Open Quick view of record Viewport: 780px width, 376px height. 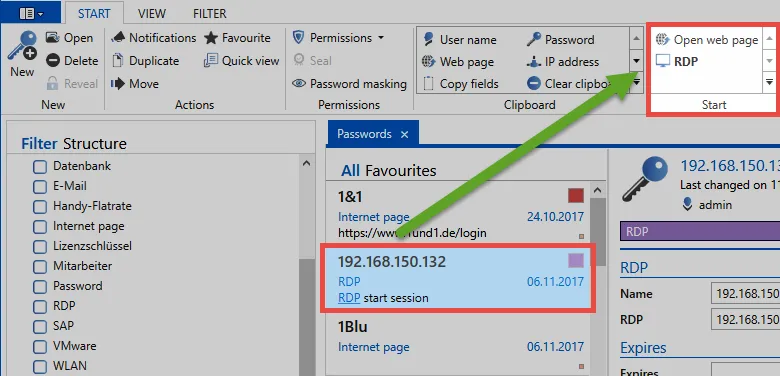pyautogui.click(x=241, y=61)
